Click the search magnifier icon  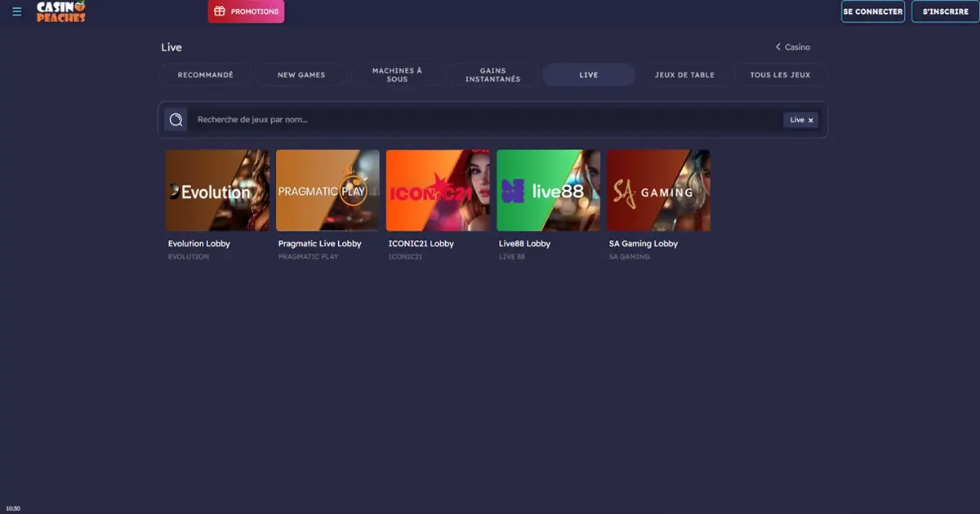tap(176, 120)
